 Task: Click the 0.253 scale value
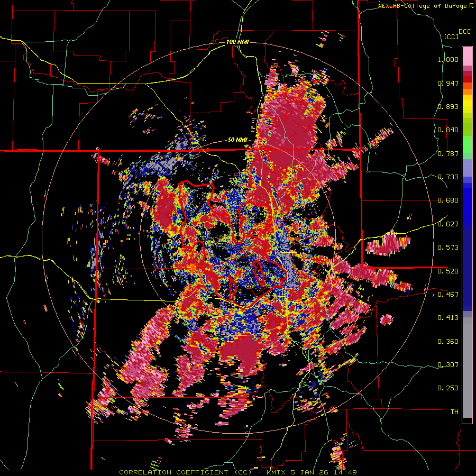pyautogui.click(x=448, y=388)
